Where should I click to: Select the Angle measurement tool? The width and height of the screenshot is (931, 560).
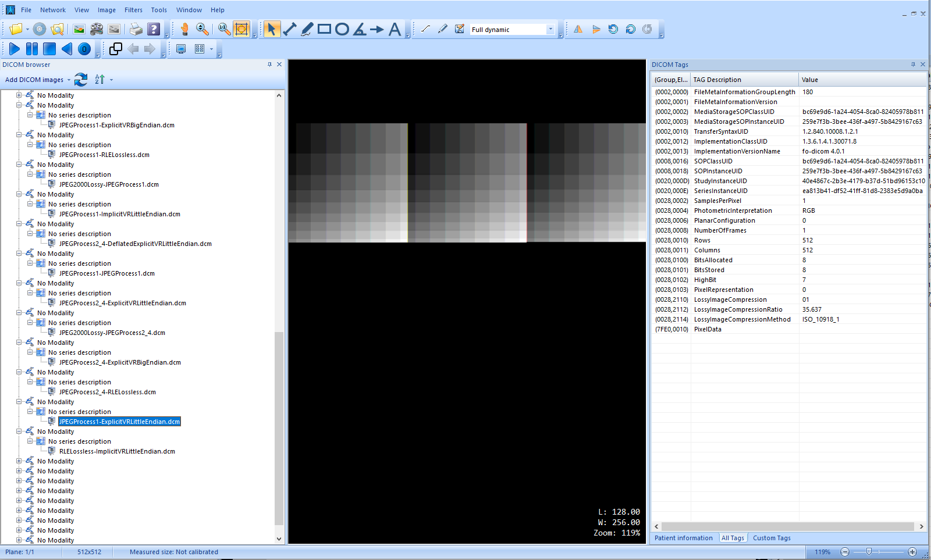click(359, 28)
